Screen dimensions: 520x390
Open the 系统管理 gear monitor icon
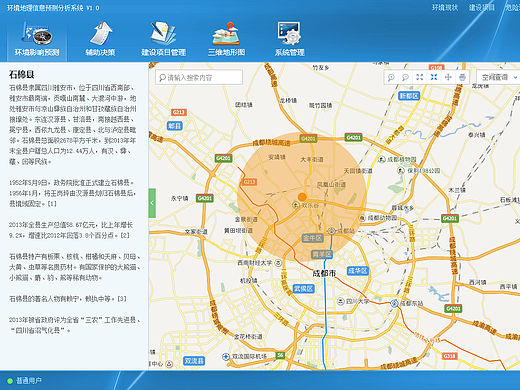pos(289,33)
